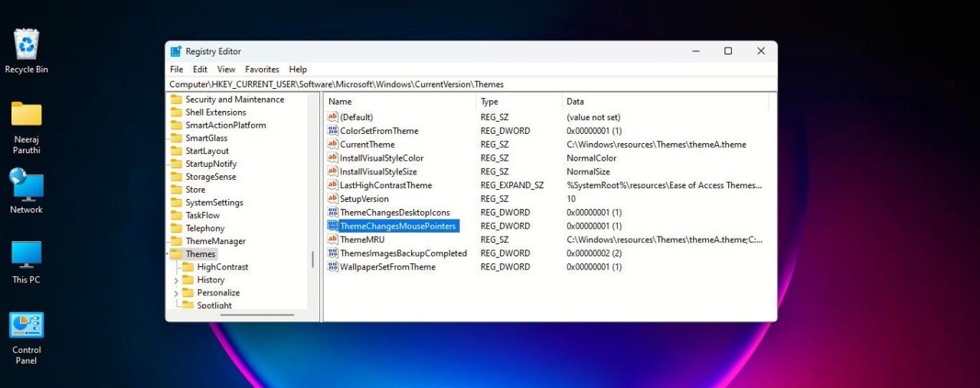Image resolution: width=980 pixels, height=388 pixels.
Task: Click the registry path address bar
Action: [471, 84]
